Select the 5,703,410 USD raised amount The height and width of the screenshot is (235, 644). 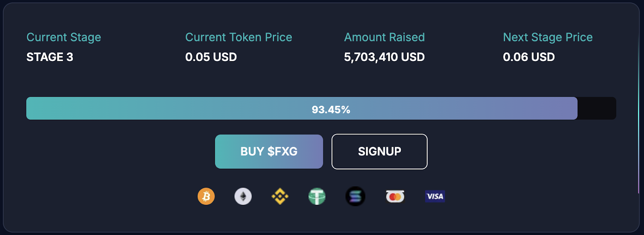tap(384, 57)
